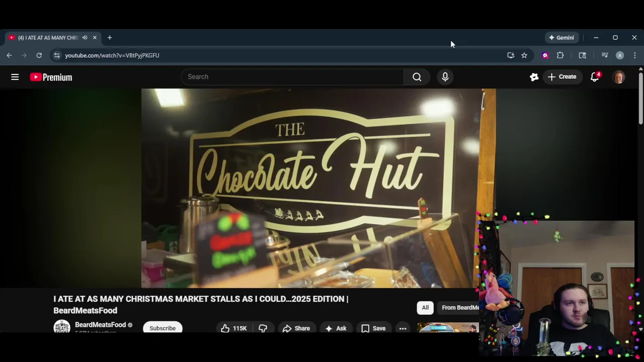Viewport: 644px width, 362px height.
Task: Bookmark this page with the star
Action: tap(524, 55)
